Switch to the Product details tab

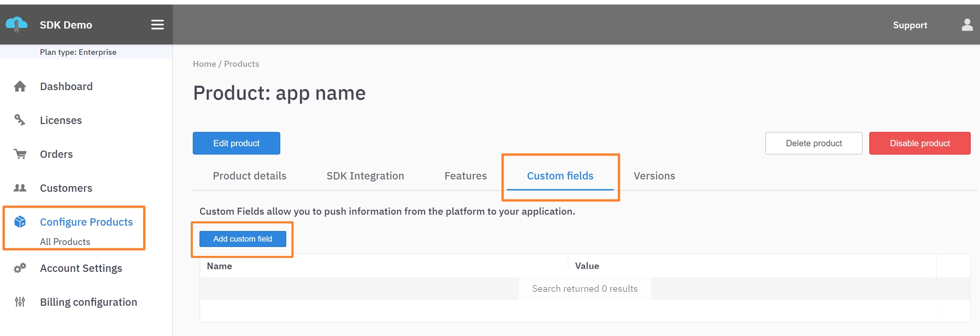(x=250, y=176)
